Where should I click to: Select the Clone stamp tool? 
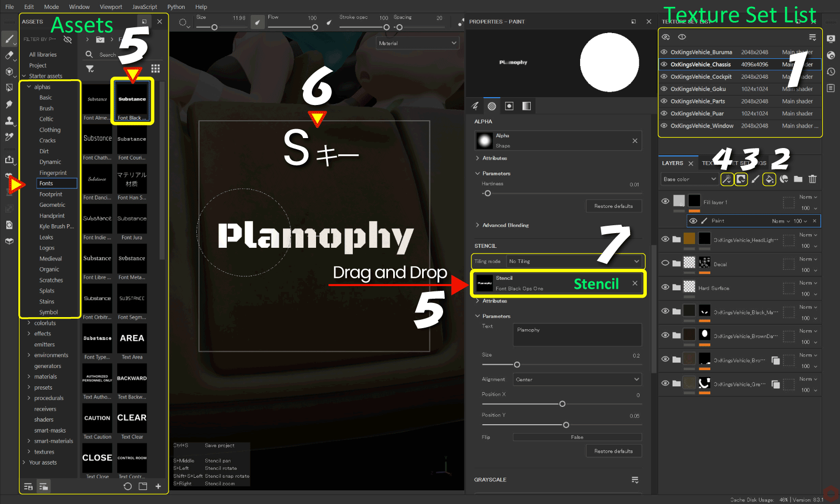coord(9,120)
